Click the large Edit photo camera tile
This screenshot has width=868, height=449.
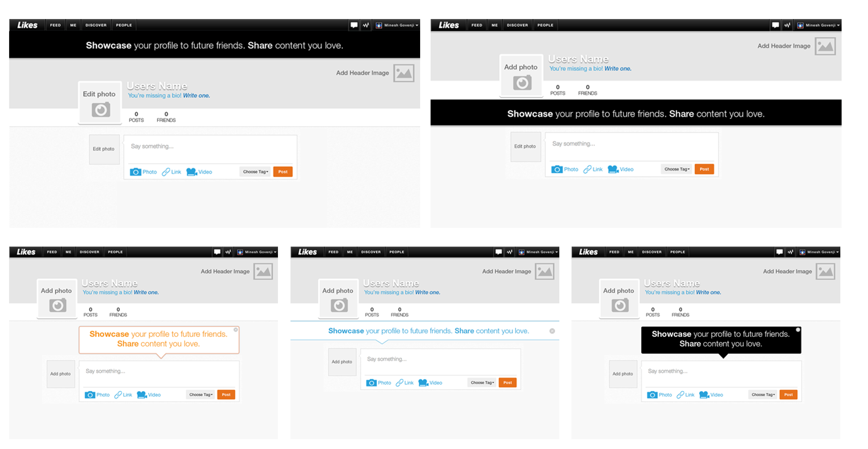pos(100,103)
